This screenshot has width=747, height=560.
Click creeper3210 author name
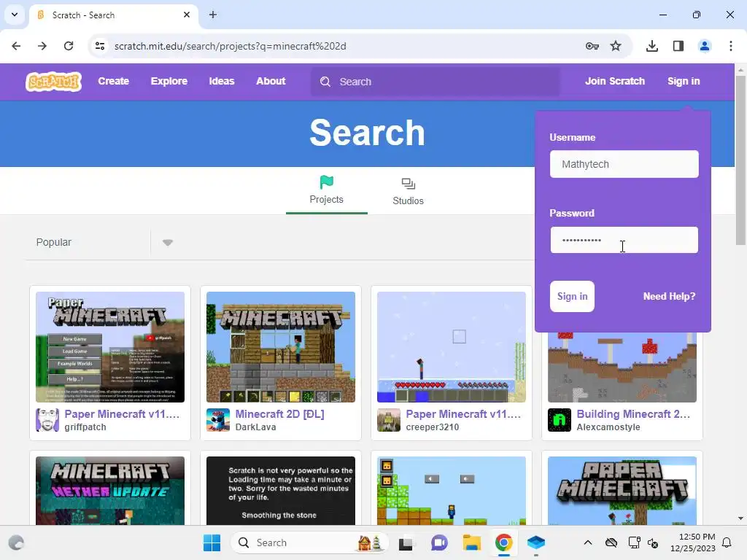click(x=432, y=427)
